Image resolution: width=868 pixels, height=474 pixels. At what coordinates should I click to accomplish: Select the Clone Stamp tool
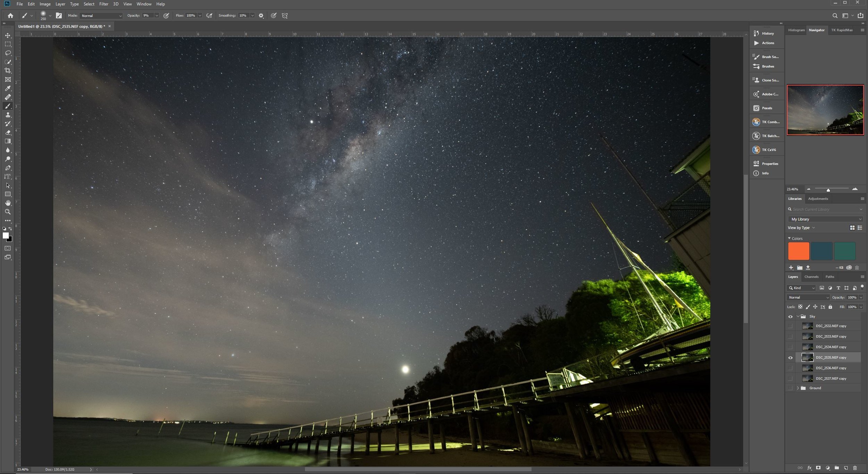(8, 115)
